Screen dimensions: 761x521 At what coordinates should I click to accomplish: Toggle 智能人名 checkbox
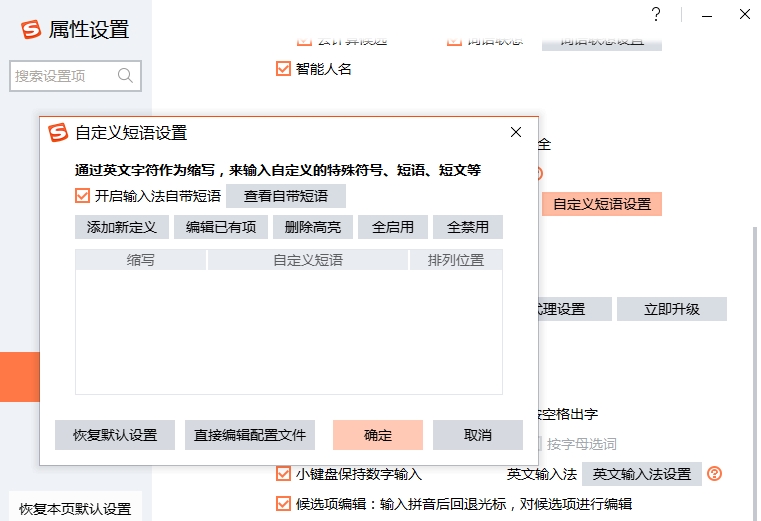coord(283,68)
